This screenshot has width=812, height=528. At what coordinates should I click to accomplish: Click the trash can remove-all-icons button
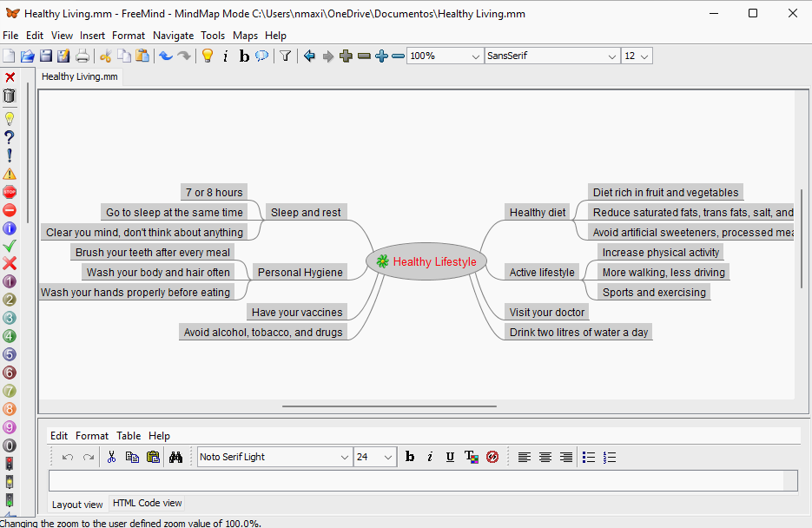[x=10, y=96]
